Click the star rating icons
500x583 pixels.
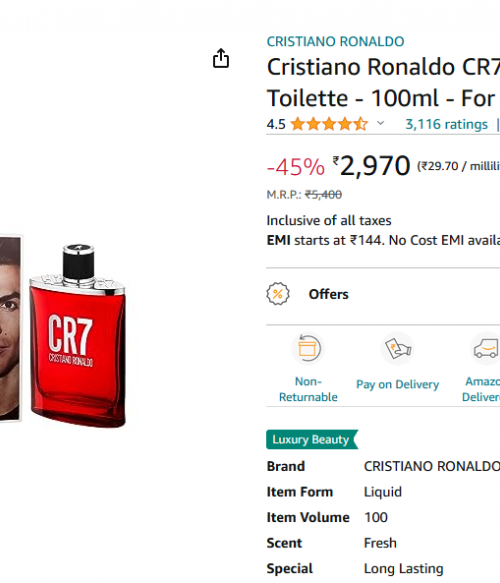coord(329,124)
